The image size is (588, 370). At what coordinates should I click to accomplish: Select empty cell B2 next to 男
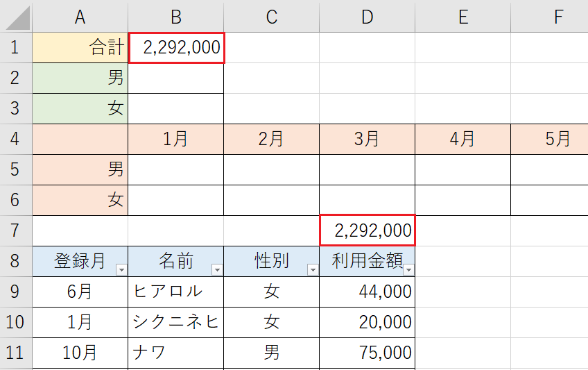tap(176, 78)
